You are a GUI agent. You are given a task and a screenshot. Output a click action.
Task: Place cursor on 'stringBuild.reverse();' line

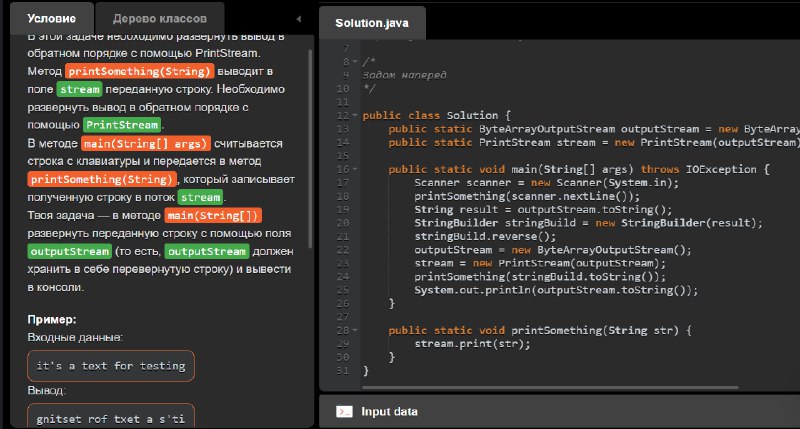click(485, 236)
